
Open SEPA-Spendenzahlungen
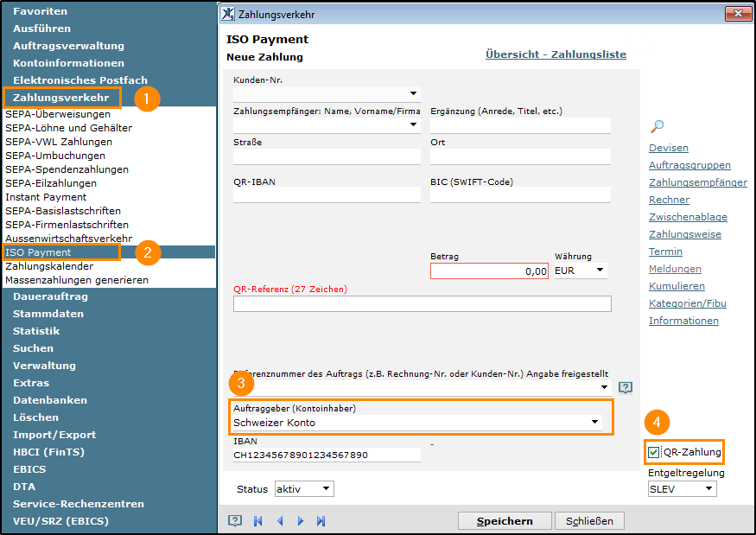pyautogui.click(x=67, y=169)
